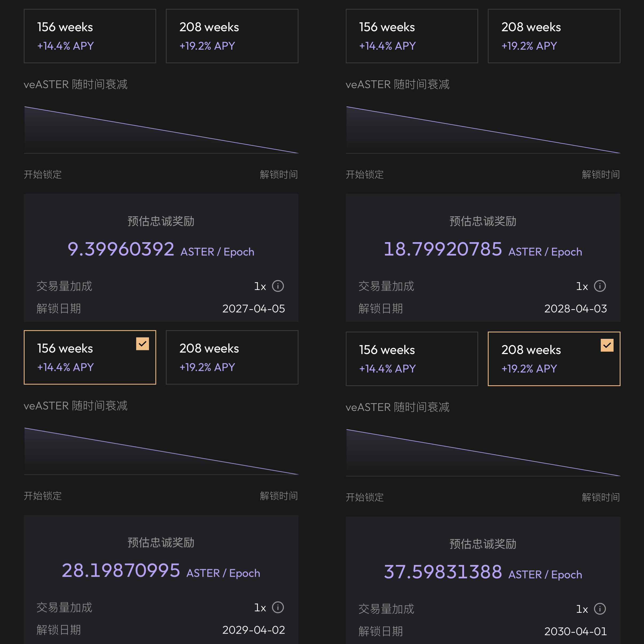Select unchecked 156 weeks beside checked 208 weeks
This screenshot has height=644, width=644.
point(412,359)
